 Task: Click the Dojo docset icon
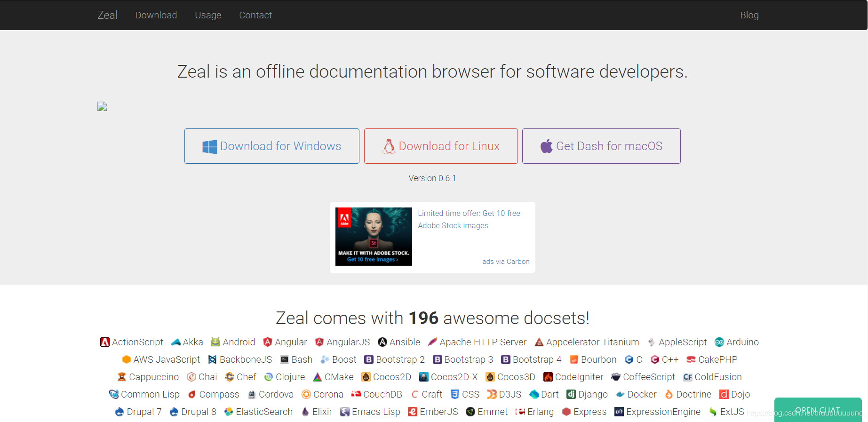tap(724, 394)
